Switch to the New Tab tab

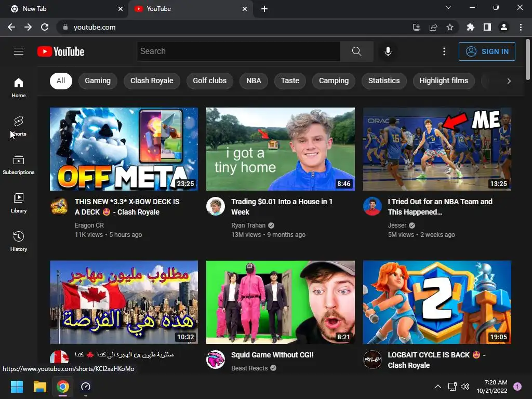[x=64, y=9]
